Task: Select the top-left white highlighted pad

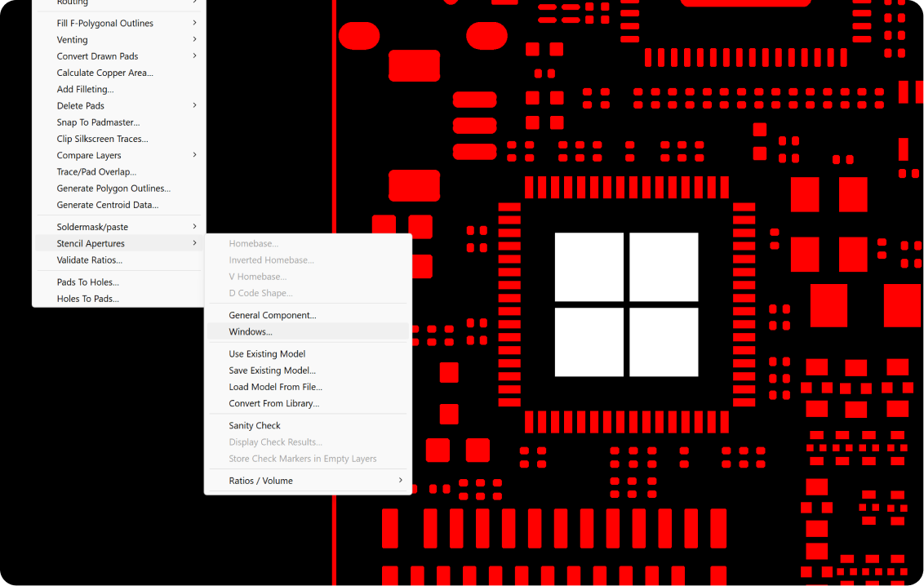Action: coord(589,267)
